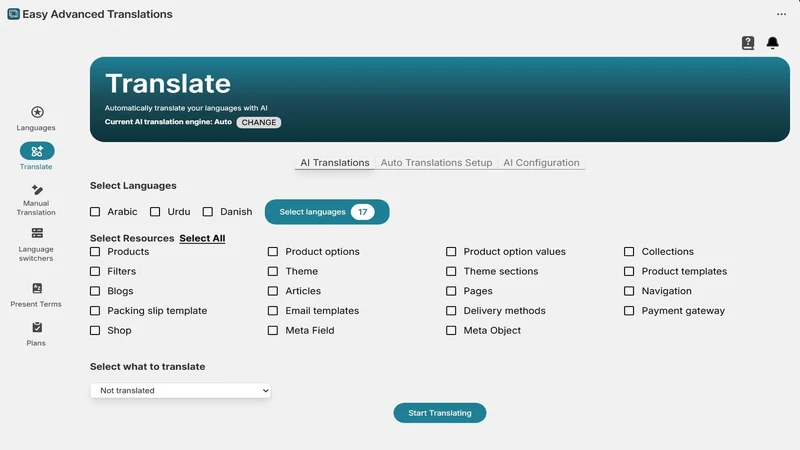Click the Select All link
Viewport: 800px width, 450px height.
pos(202,238)
